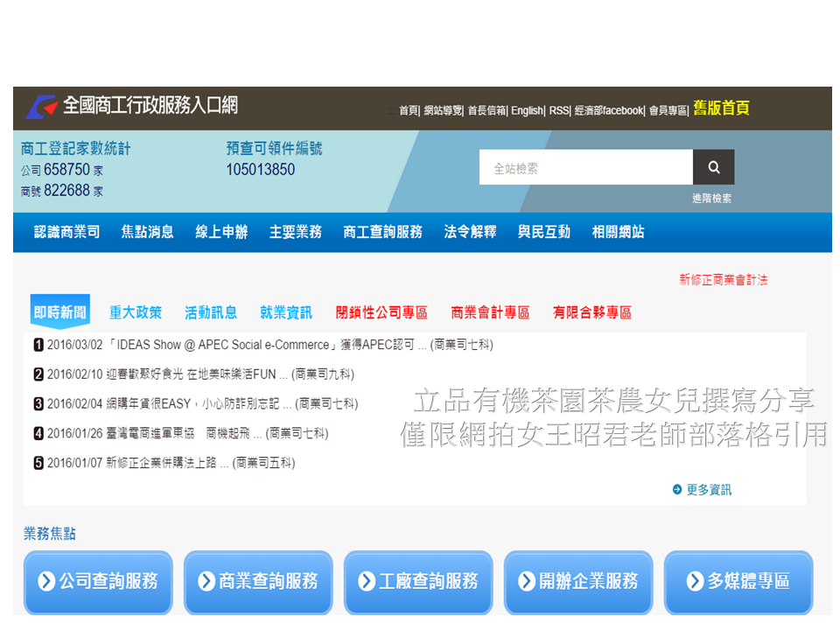Open the 主要業務 menu
This screenshot has width=840, height=630.
click(295, 232)
